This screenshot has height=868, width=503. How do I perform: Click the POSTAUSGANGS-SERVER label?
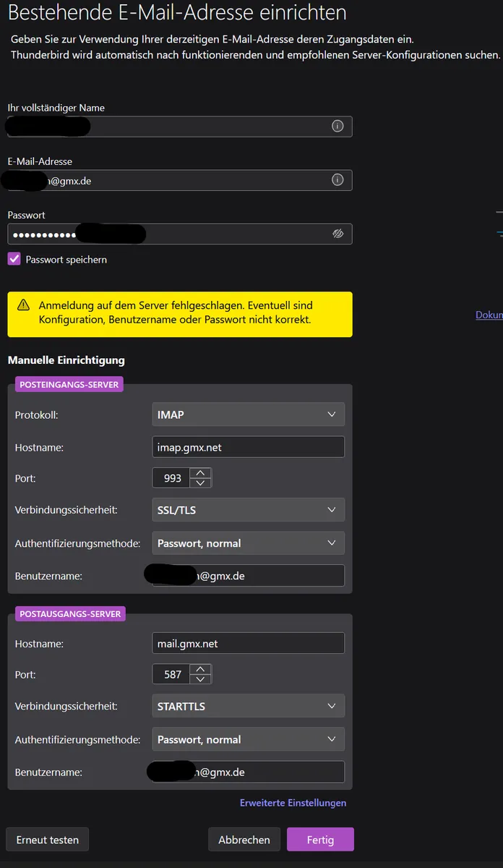pyautogui.click(x=70, y=613)
